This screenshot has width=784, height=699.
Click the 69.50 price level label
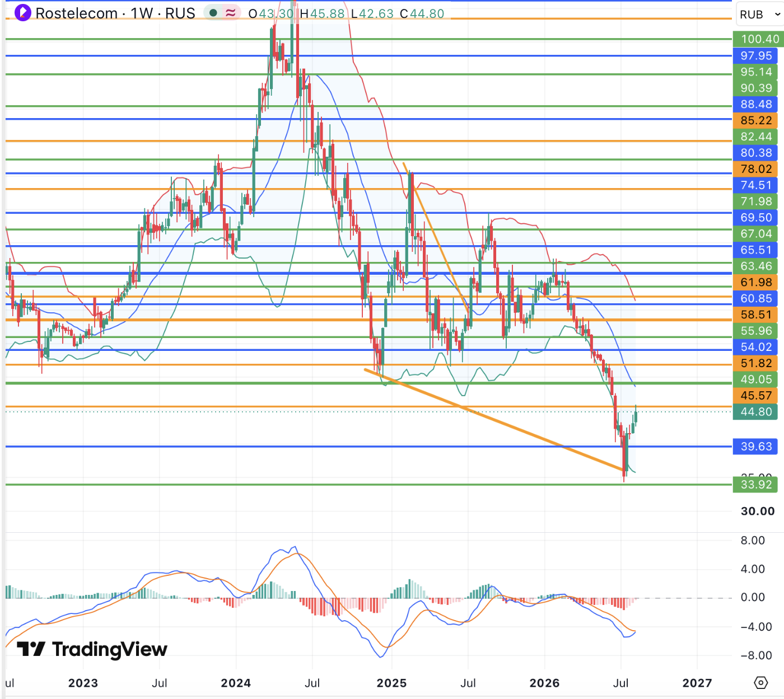(755, 218)
